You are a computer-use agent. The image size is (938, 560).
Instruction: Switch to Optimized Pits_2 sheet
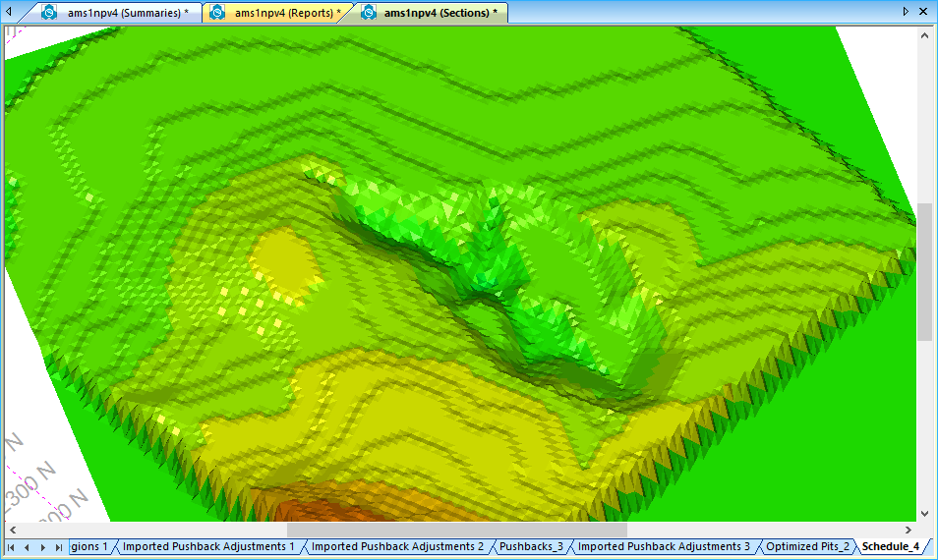tap(807, 546)
